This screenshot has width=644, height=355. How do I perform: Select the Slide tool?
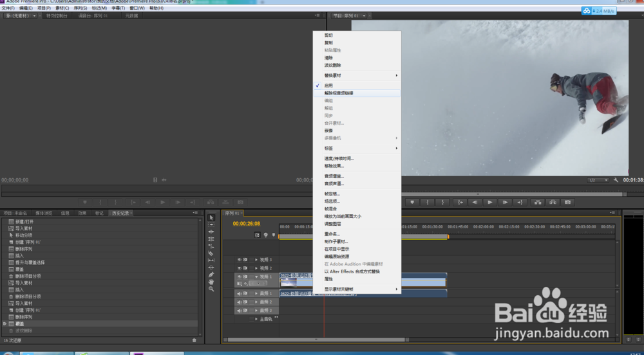[211, 268]
